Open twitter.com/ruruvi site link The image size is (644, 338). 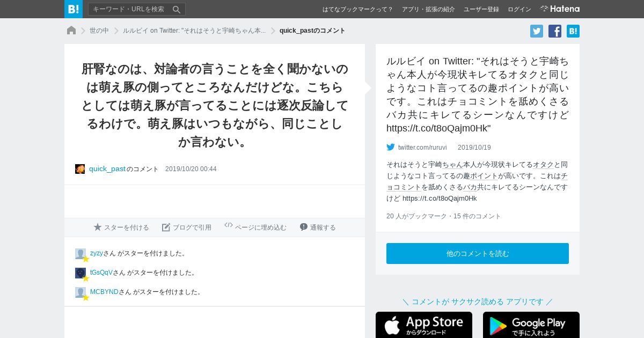tap(422, 148)
